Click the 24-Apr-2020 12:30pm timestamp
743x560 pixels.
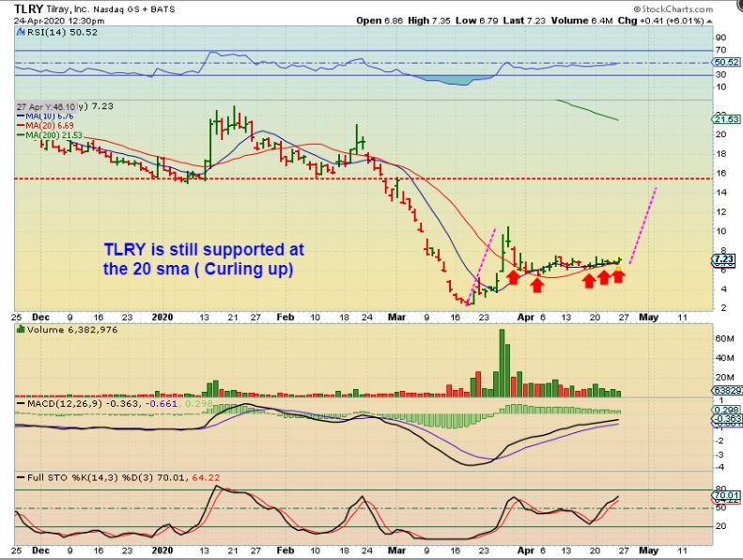point(59,21)
